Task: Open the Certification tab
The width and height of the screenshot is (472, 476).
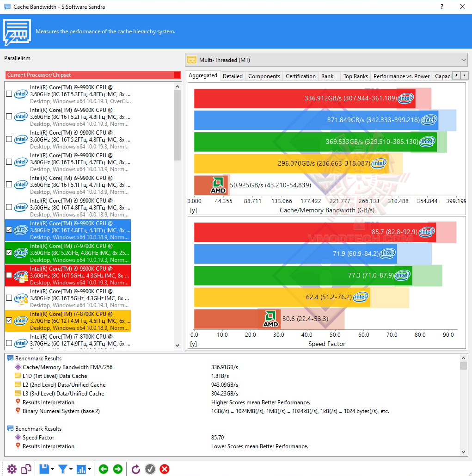Action: pos(300,76)
